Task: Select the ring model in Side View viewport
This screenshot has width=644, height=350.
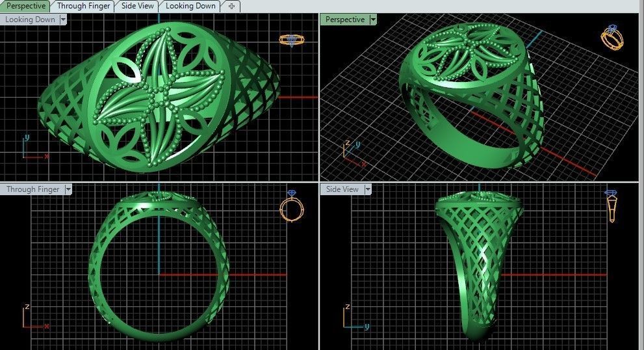Action: point(478,266)
